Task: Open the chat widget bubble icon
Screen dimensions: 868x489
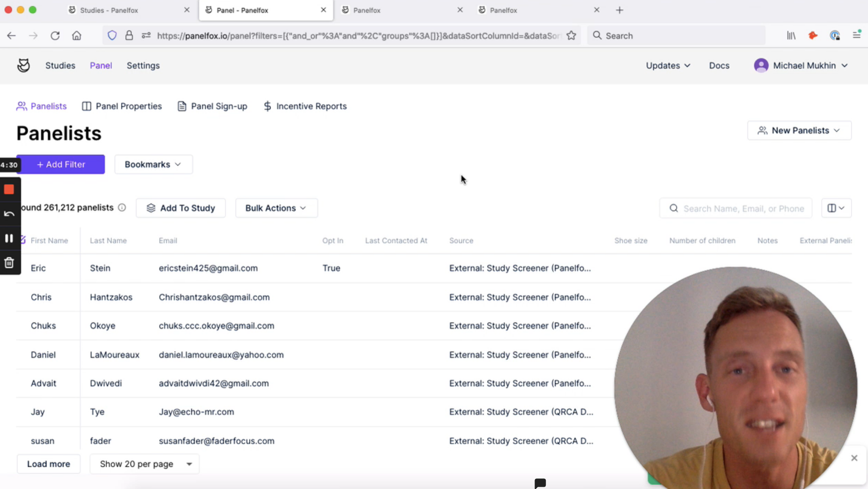Action: click(x=540, y=483)
